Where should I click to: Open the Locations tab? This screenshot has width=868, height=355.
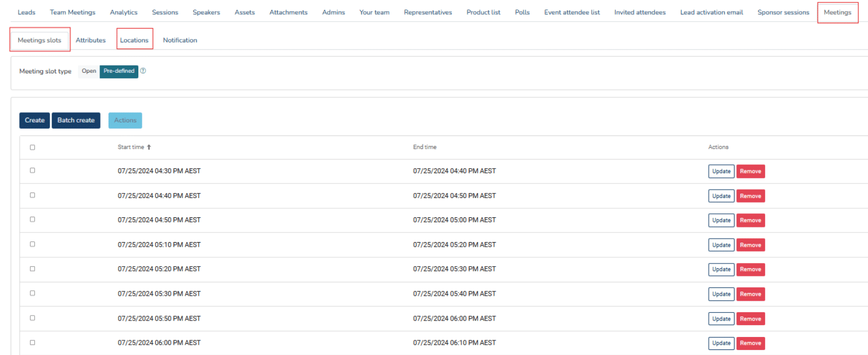tap(134, 40)
